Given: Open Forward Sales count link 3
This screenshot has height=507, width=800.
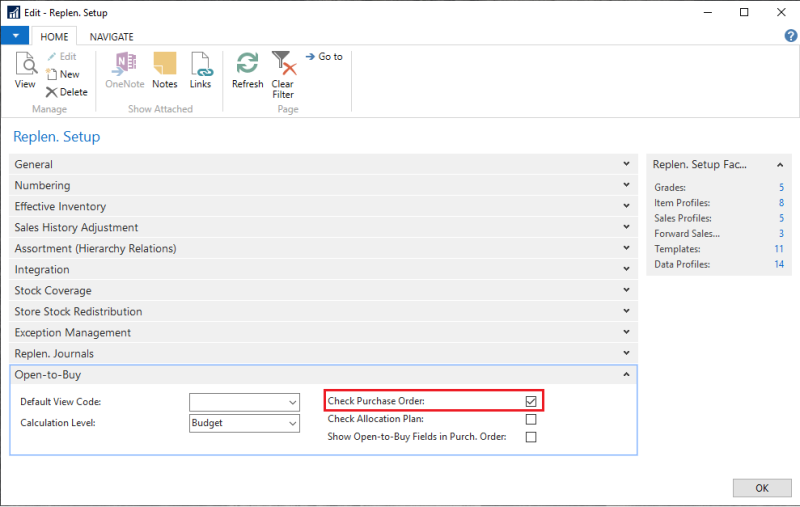Looking at the screenshot, I should [x=781, y=233].
